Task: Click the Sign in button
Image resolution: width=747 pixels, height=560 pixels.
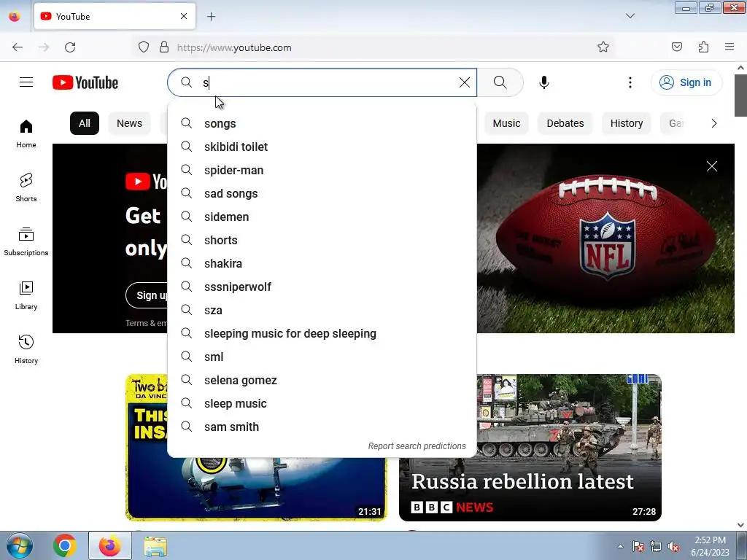Action: 686,82
